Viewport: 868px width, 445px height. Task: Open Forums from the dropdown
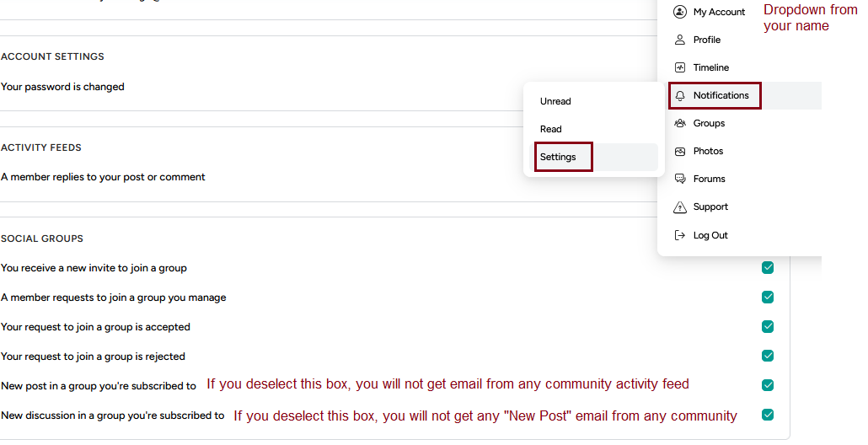(709, 179)
